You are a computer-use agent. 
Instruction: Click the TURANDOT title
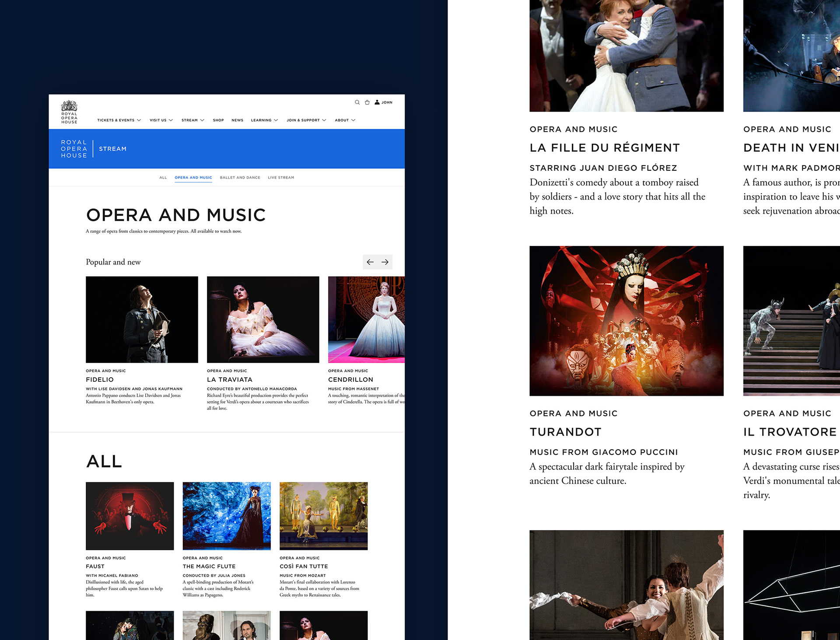(x=565, y=432)
